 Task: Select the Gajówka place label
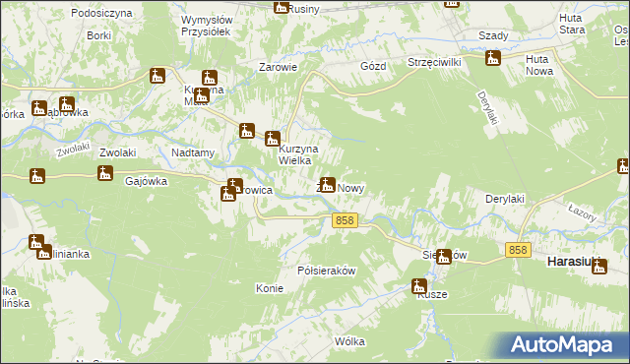coord(147,181)
